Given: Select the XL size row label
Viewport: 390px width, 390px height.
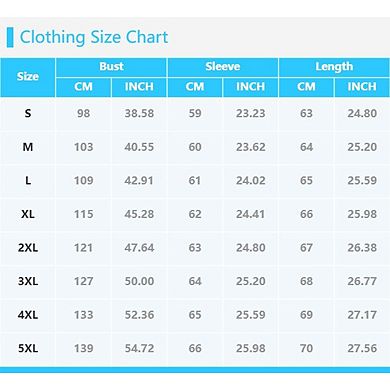Looking at the screenshot, I should click(x=28, y=214).
